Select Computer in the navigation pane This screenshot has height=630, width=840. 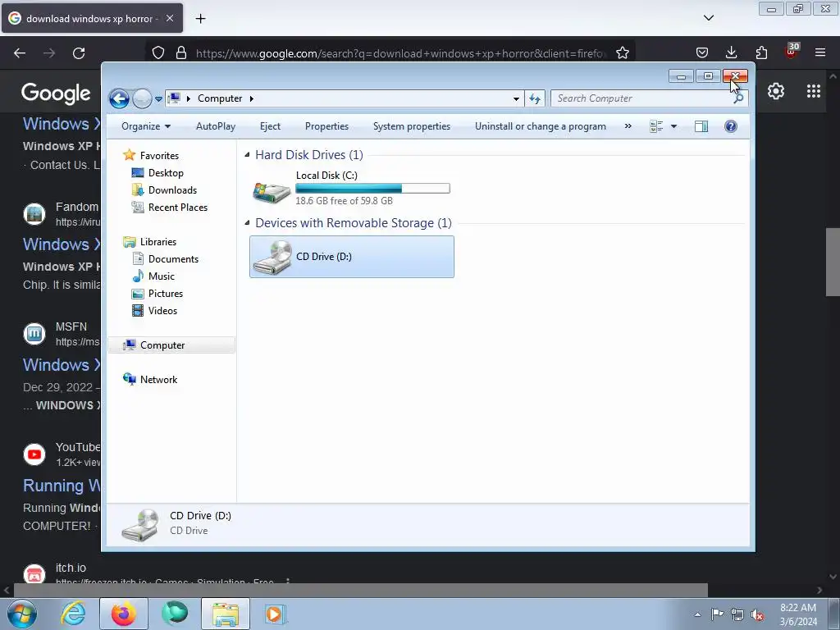click(x=171, y=345)
